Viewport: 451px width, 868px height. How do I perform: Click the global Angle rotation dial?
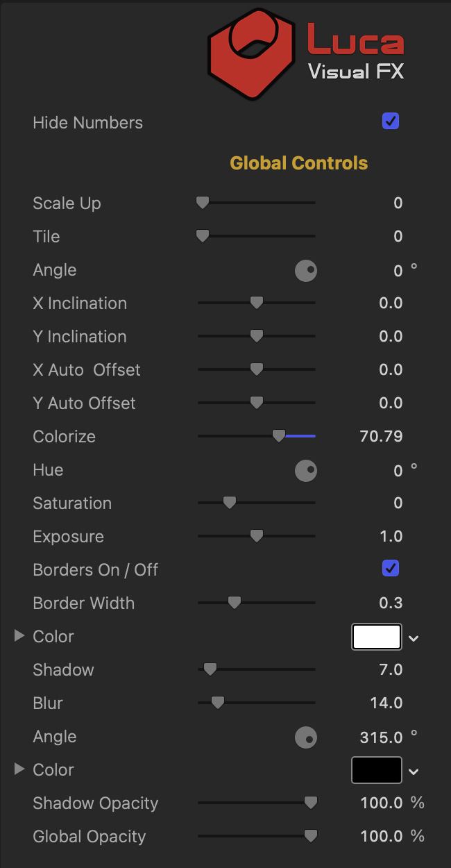point(306,270)
